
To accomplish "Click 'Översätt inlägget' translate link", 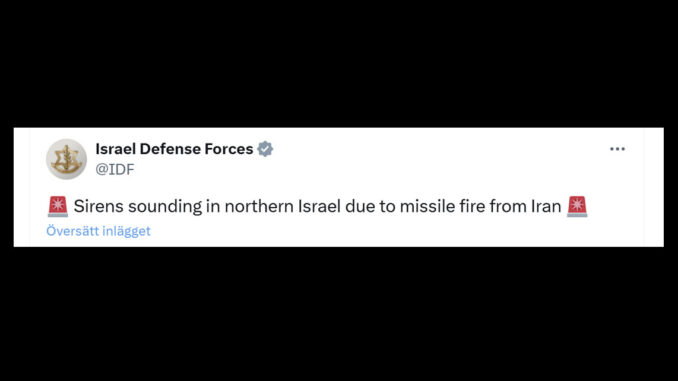I will click(98, 231).
